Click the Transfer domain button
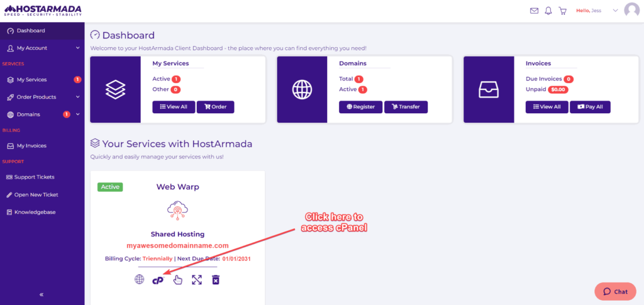 click(406, 107)
